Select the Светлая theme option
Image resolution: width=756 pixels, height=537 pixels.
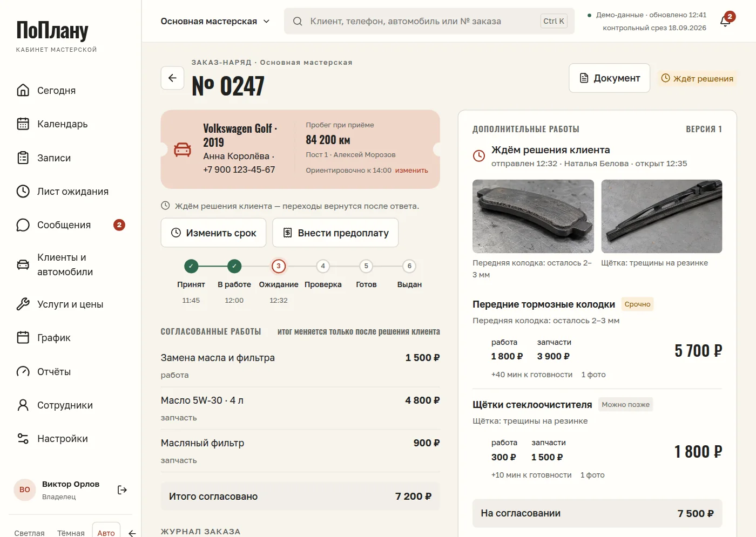(29, 533)
